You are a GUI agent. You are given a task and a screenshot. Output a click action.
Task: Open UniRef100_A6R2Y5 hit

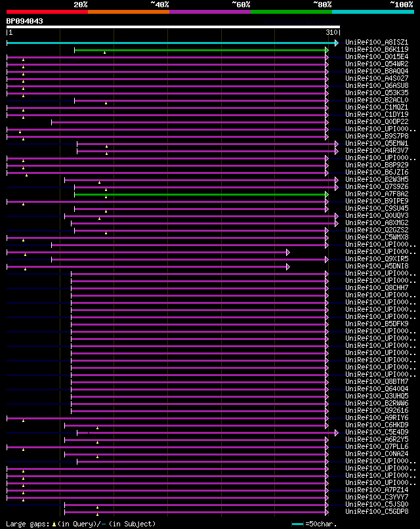click(x=377, y=439)
